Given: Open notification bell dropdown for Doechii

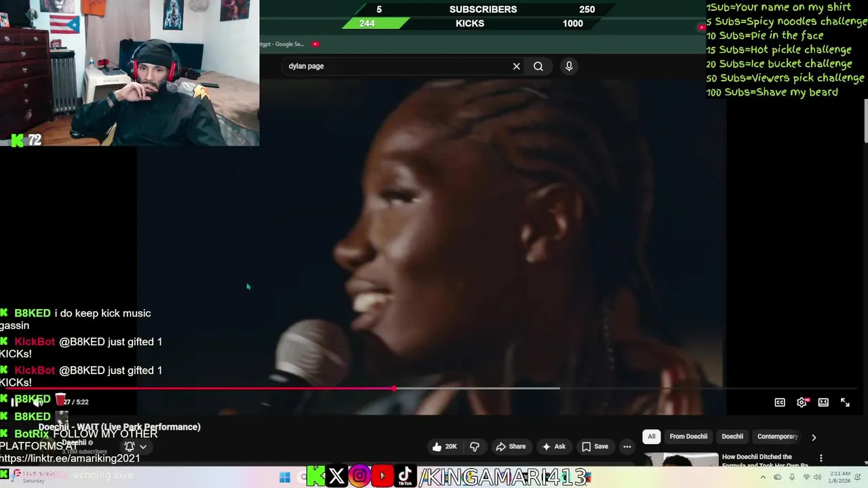Looking at the screenshot, I should tap(135, 447).
